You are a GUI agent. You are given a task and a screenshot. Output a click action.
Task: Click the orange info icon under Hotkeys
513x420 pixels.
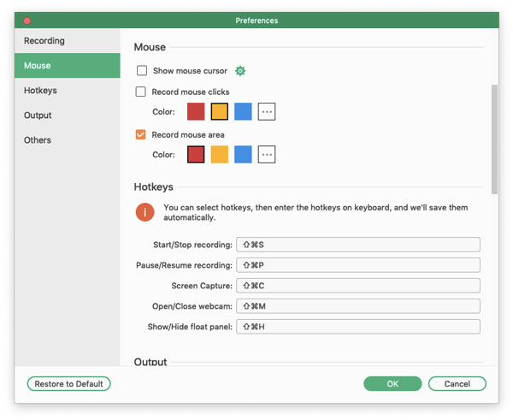point(145,211)
